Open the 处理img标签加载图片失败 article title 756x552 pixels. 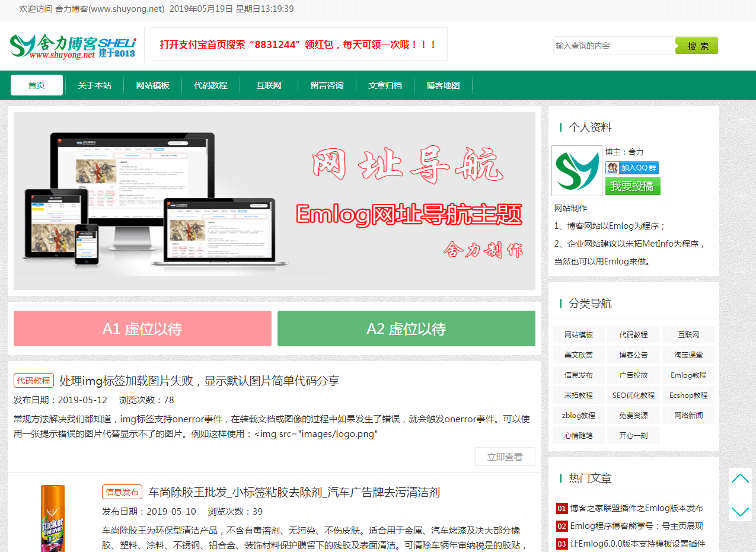coord(199,381)
